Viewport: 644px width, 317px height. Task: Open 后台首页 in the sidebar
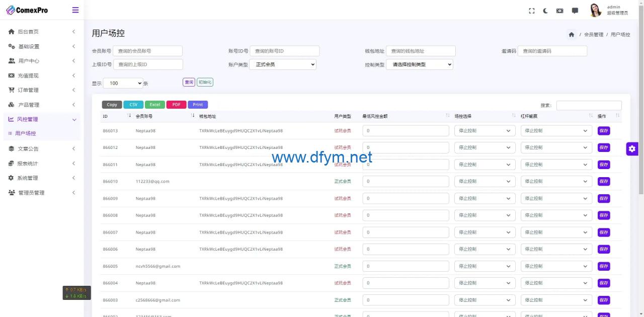pyautogui.click(x=42, y=32)
